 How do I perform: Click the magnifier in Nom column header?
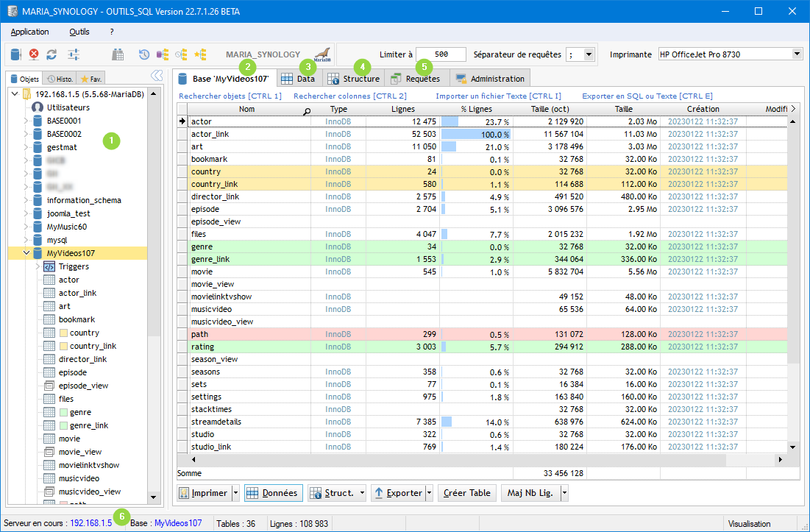[x=307, y=110]
